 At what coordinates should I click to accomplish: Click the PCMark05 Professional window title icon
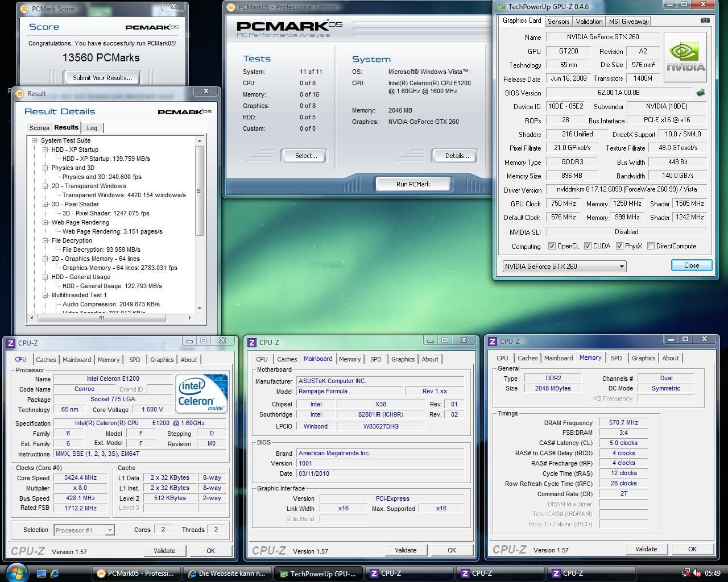point(230,7)
